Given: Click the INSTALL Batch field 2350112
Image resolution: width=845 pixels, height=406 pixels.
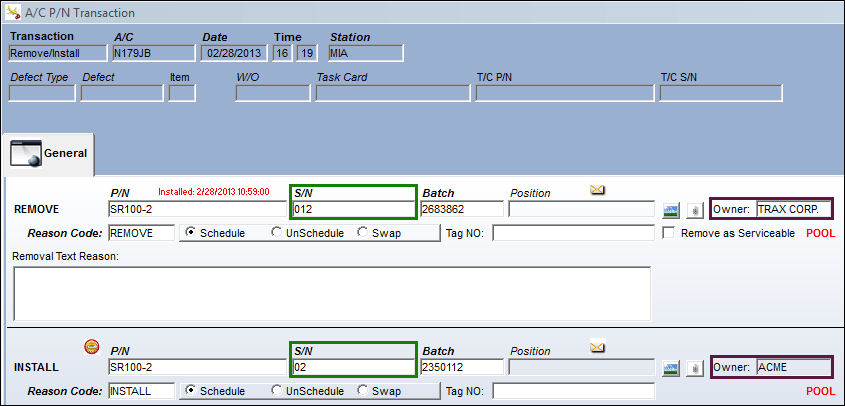Looking at the screenshot, I should (462, 367).
